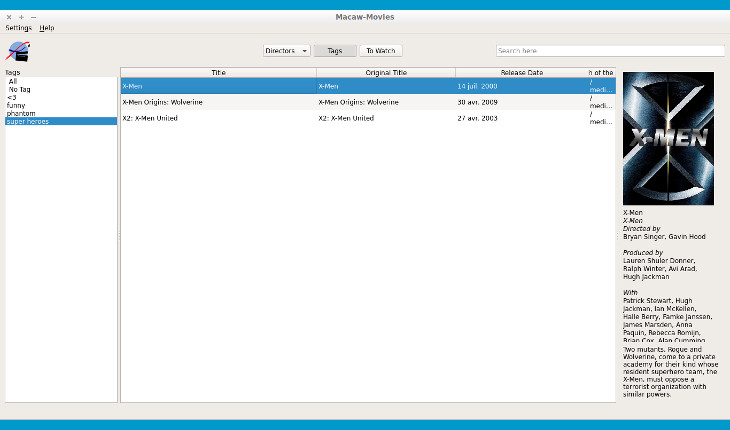Screen dimensions: 730x430
Task: Click the X-Men synopsis text
Action: pos(670,372)
